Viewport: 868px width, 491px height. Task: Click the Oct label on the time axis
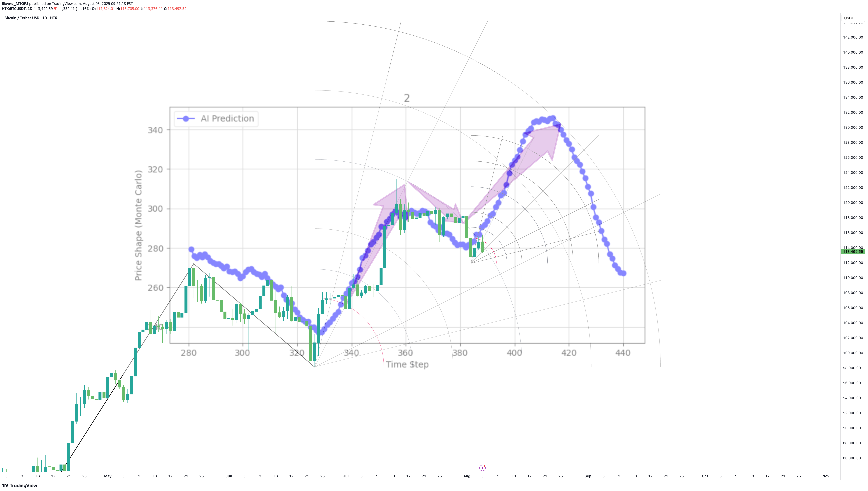coord(705,476)
